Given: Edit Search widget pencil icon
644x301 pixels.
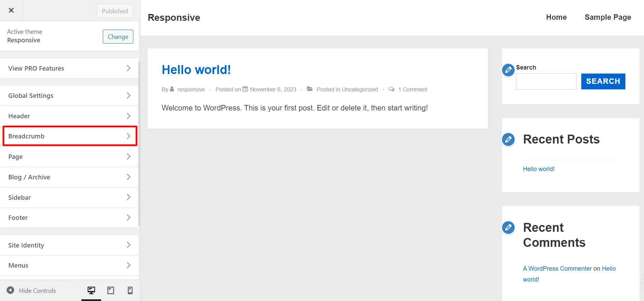Looking at the screenshot, I should pos(508,70).
